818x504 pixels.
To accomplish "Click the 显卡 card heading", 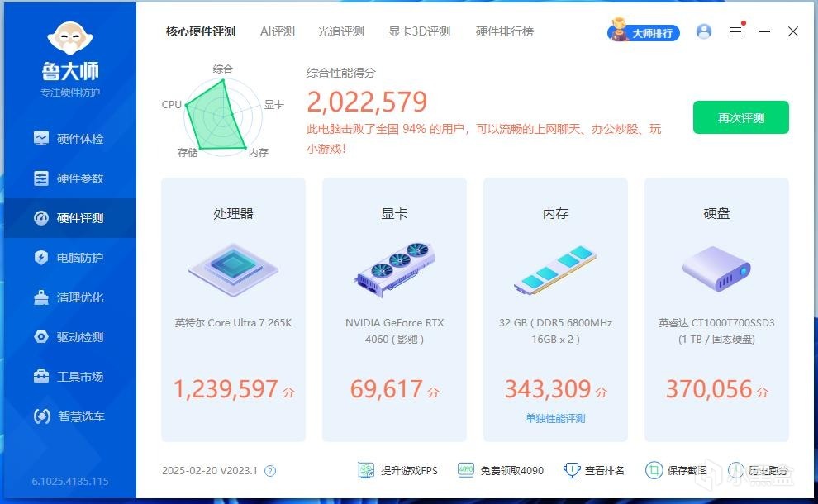I will (394, 213).
